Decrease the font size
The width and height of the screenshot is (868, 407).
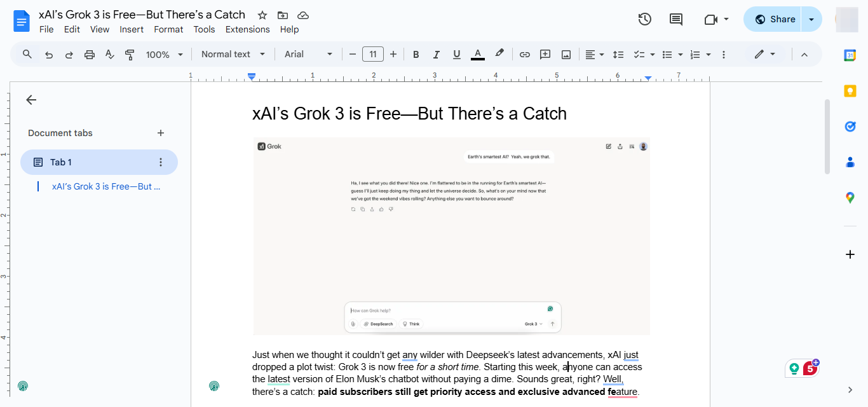(353, 55)
